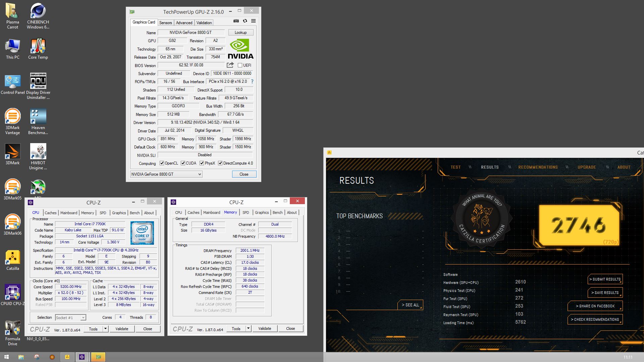644x362 pixels.
Task: Toggle UEFI checkbox in GPU-Z
Action: tap(240, 65)
